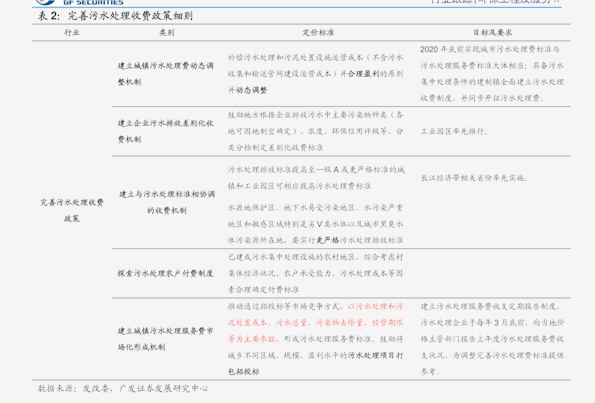Select the '行业' column header
The width and height of the screenshot is (595, 403).
point(72,33)
